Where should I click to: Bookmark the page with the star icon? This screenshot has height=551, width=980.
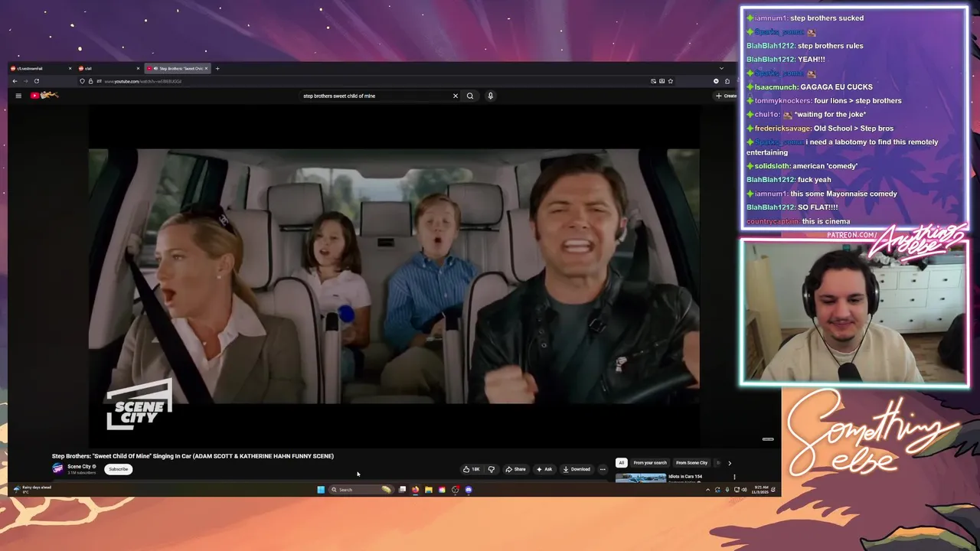coord(671,81)
